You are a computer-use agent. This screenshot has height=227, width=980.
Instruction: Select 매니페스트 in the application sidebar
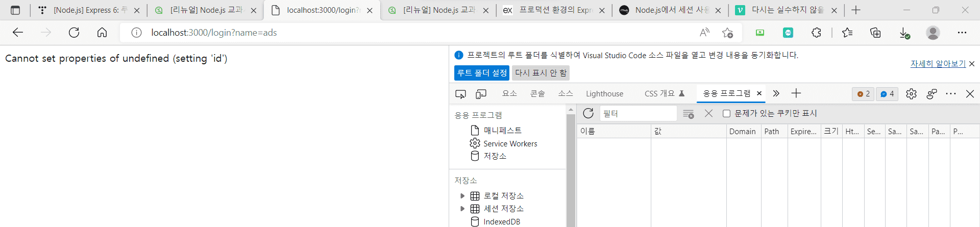pyautogui.click(x=502, y=131)
